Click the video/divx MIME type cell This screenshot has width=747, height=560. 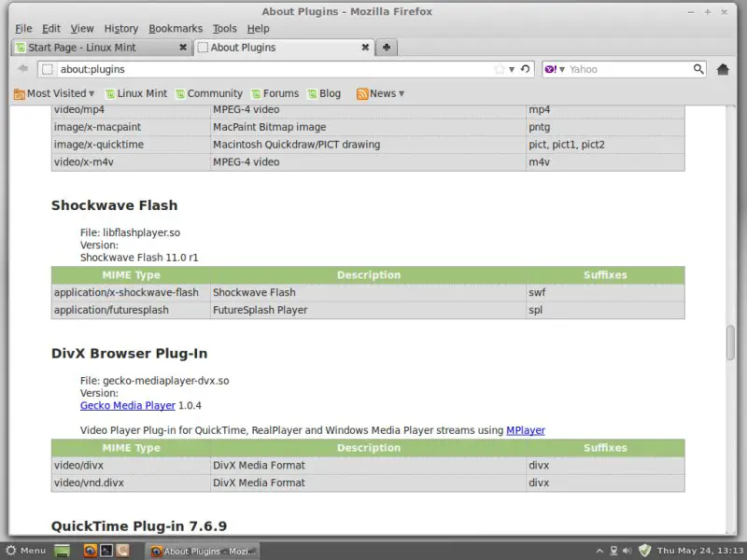pos(131,465)
